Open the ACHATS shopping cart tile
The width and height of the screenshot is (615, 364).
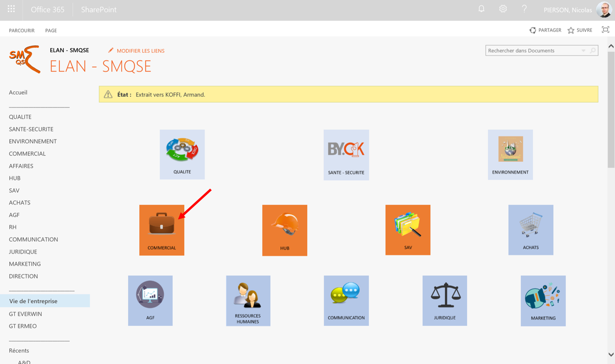click(531, 230)
